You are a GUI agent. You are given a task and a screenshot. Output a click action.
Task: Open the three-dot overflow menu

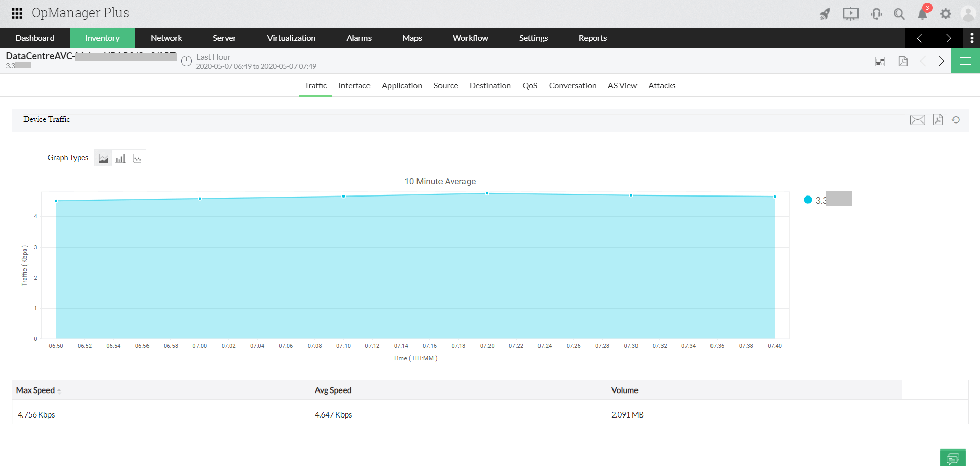tap(972, 38)
